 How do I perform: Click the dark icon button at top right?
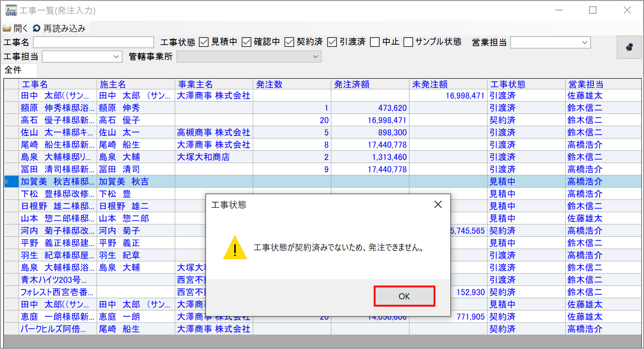coord(629,47)
